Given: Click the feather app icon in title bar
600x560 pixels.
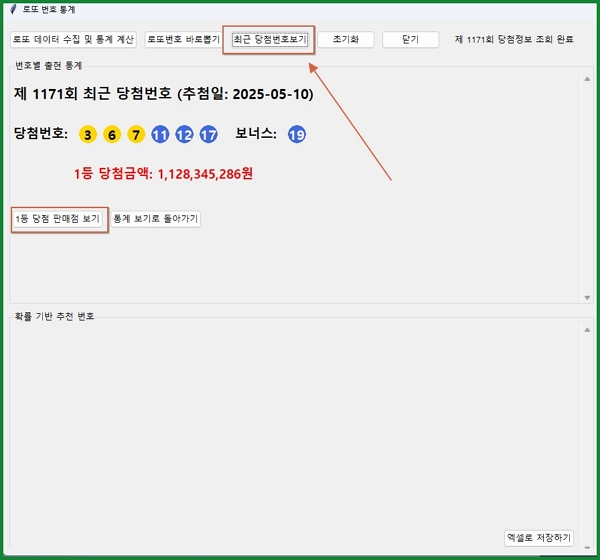Looking at the screenshot, I should pos(13,9).
